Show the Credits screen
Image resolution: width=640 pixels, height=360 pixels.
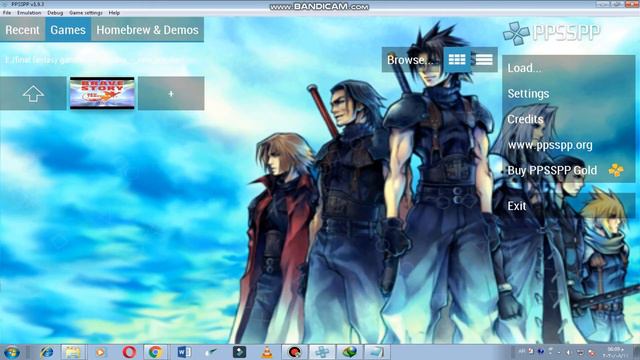pyautogui.click(x=569, y=119)
